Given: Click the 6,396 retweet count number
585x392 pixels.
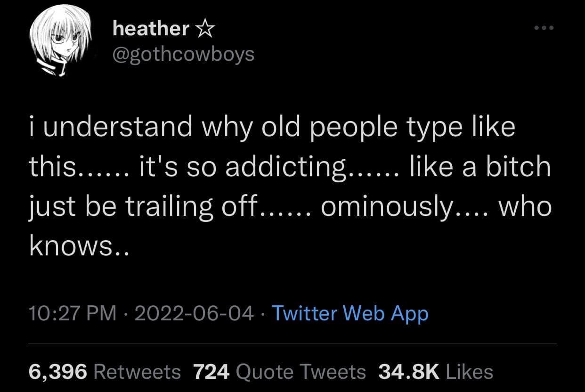Looking at the screenshot, I should pos(58,372).
